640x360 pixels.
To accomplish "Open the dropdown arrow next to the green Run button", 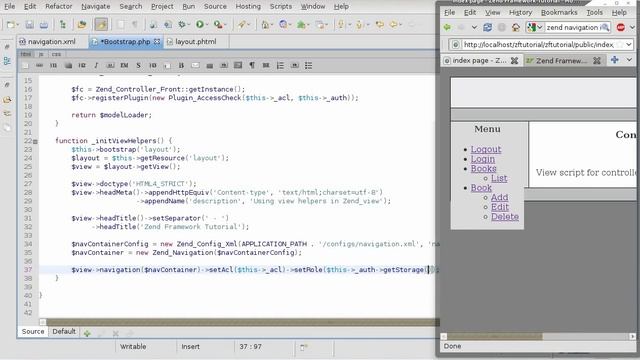I will point(207,25).
